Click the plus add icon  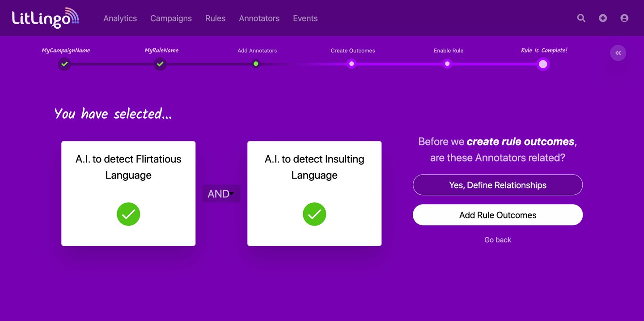[x=603, y=18]
